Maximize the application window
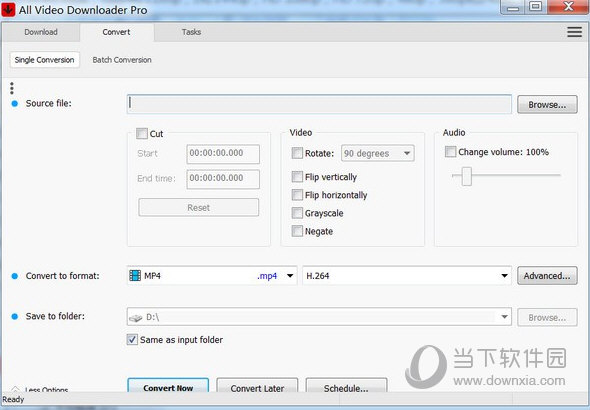 pos(535,6)
